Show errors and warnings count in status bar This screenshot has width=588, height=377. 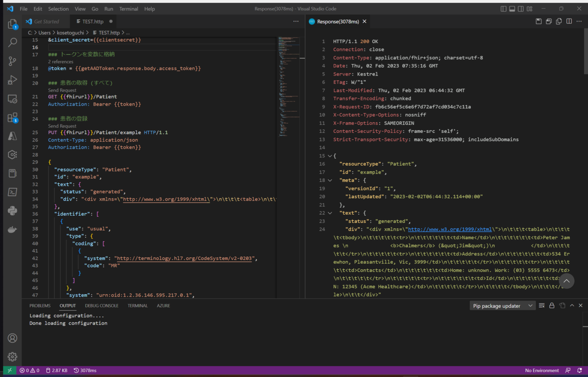(29, 371)
